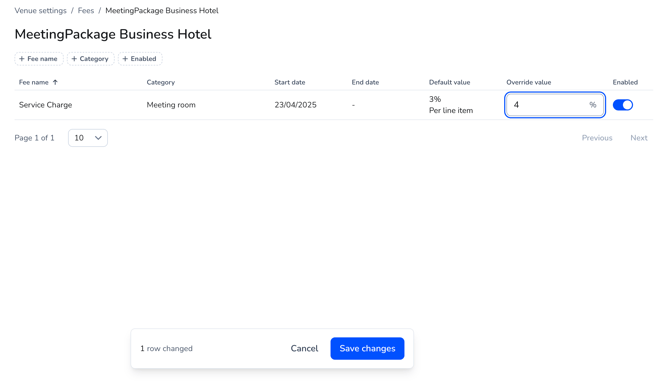Open the Venue settings breadcrumb link
Screen dimensions: 670x381
pos(41,11)
